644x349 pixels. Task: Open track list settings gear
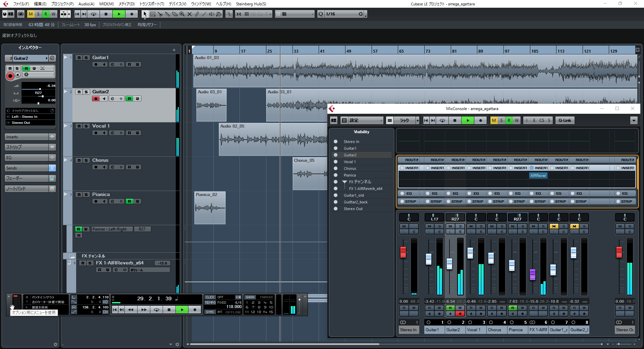point(177,344)
